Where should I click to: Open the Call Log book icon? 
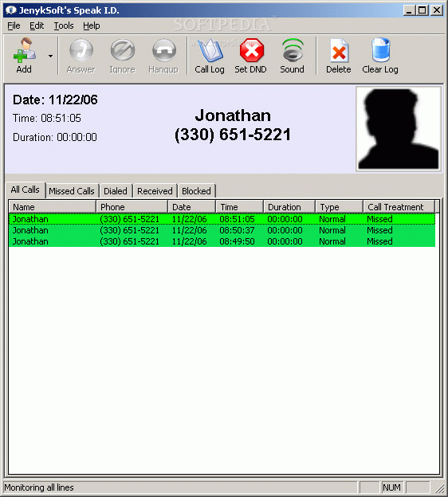point(210,50)
